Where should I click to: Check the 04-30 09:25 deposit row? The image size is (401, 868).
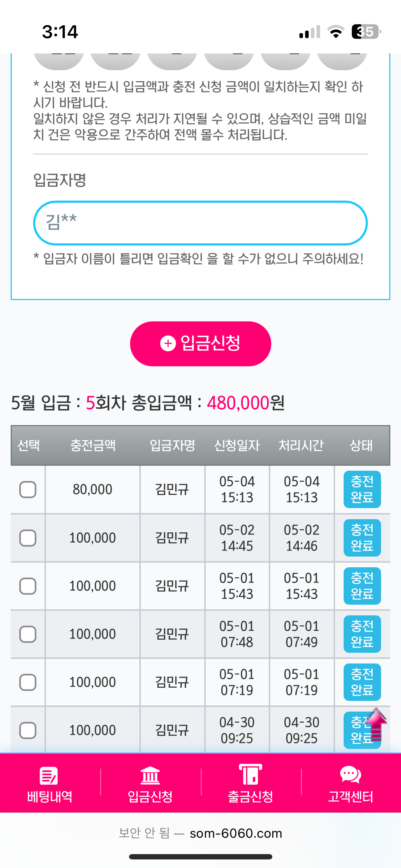[28, 730]
